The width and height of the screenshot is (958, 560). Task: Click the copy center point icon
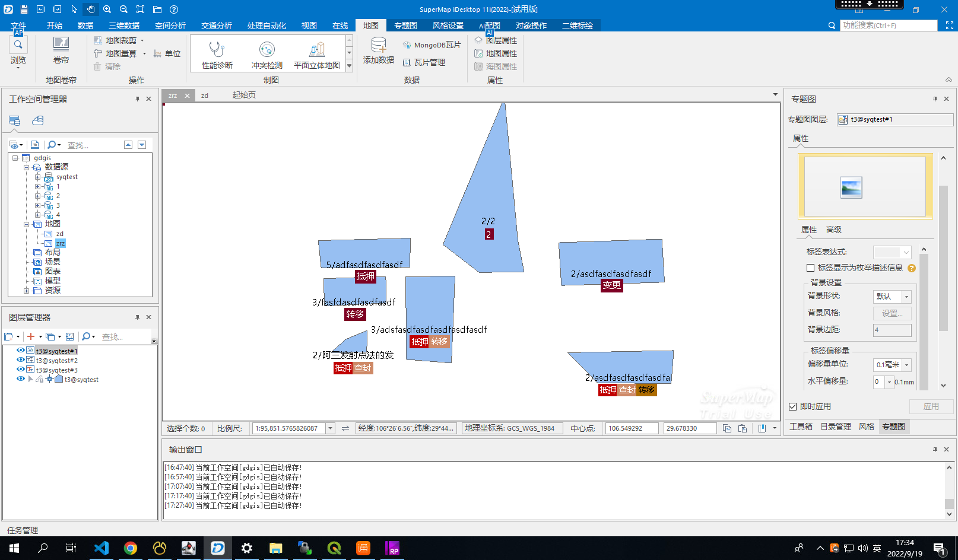[x=727, y=428]
